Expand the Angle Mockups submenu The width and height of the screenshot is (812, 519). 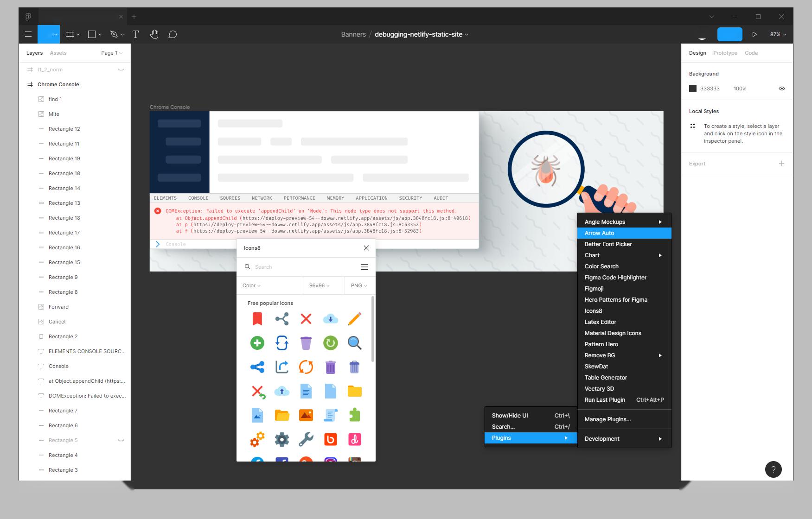click(x=624, y=222)
